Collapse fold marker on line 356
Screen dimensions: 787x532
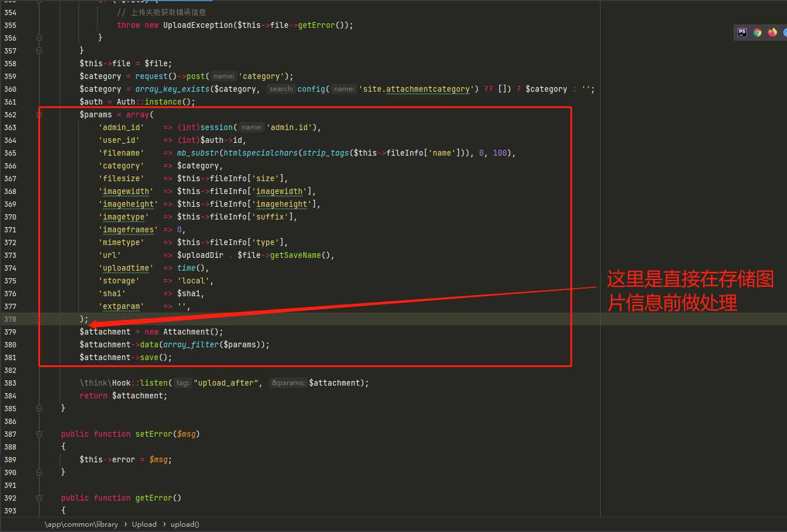point(39,38)
